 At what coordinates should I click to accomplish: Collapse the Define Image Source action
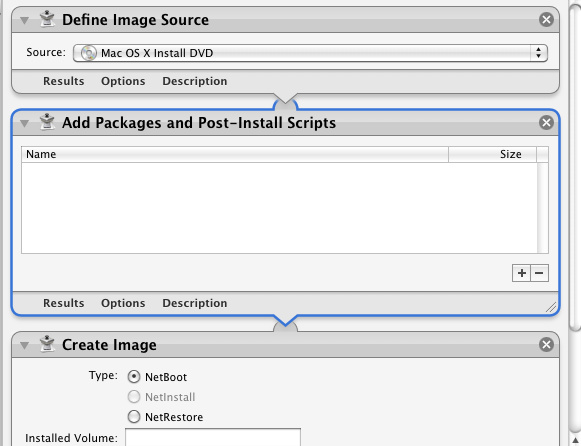pos(24,20)
